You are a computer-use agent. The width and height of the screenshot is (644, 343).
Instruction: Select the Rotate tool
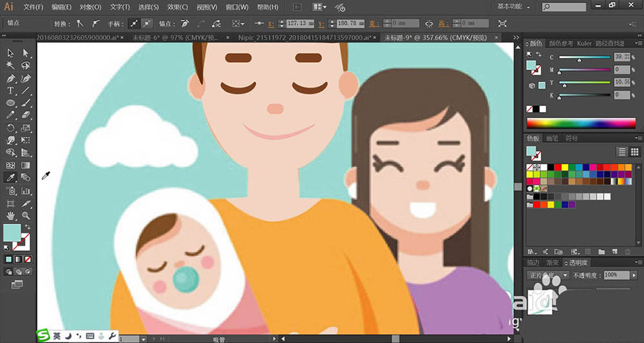[x=10, y=128]
